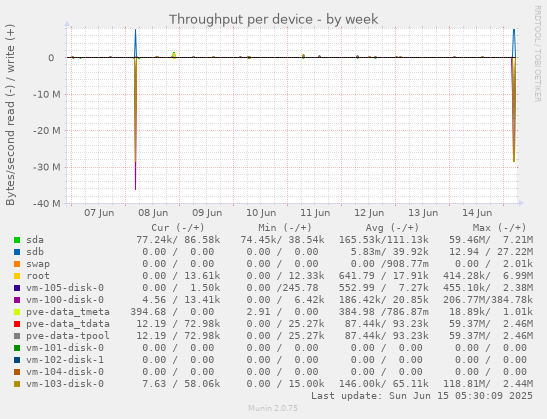Click vm-105-disk-0 min value 0.00 /245.78
Viewport: 547px width, 419px height.
282,288
